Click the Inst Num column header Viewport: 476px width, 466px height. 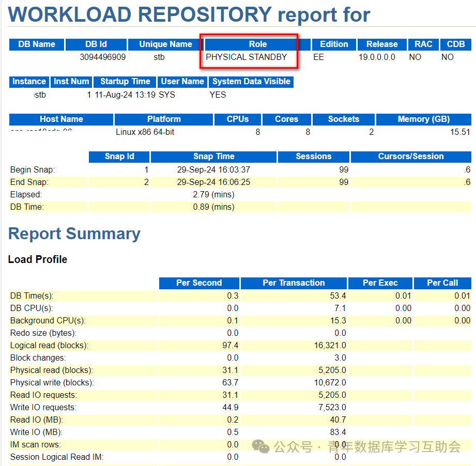pos(71,82)
